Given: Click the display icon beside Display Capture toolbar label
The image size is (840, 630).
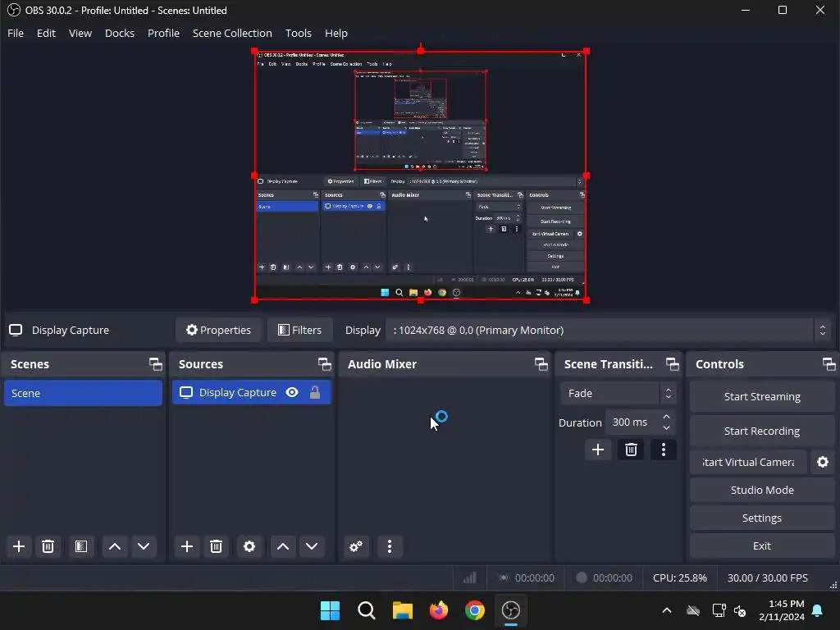Looking at the screenshot, I should (16, 330).
